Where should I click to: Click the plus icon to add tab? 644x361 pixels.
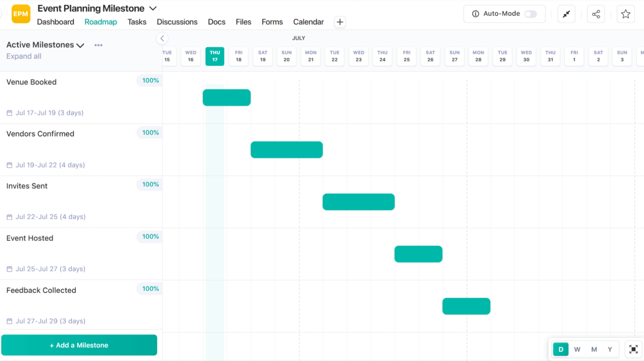click(340, 22)
